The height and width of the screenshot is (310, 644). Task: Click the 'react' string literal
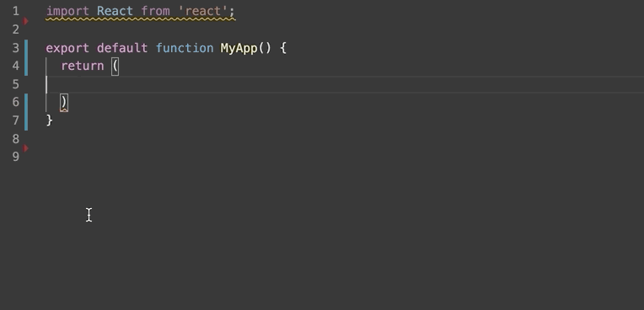[x=203, y=12]
